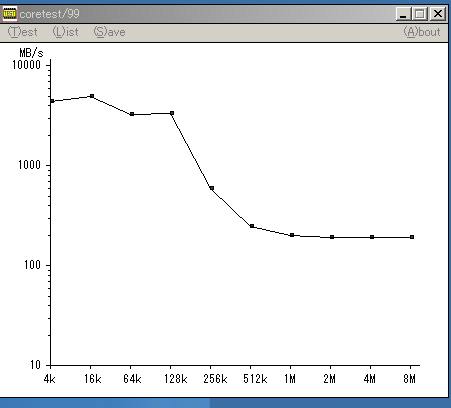Open the (A)bout menu
451x408 pixels.
[422, 32]
